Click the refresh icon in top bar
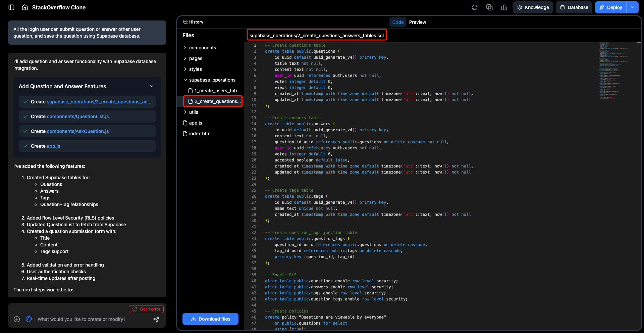This screenshot has height=333, width=644. click(x=475, y=7)
